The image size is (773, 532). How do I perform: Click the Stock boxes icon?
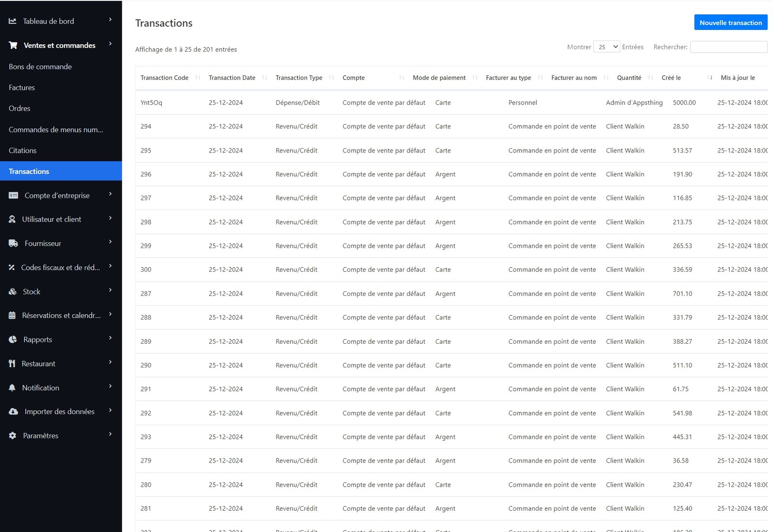pos(13,292)
